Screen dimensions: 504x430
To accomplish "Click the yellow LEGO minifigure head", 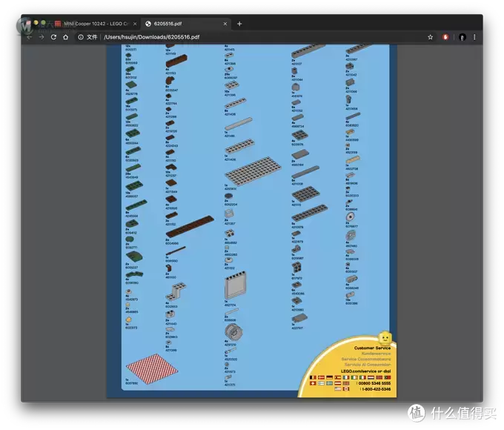I will point(385,337).
